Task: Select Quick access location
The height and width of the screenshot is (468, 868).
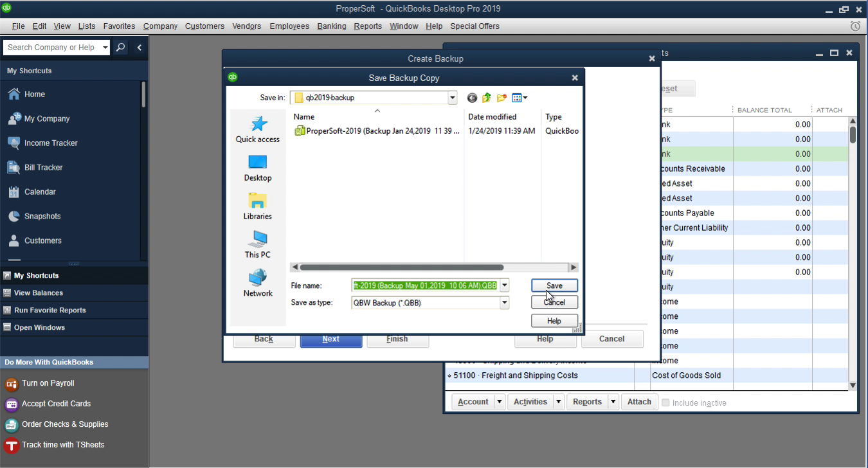Action: coord(257,129)
